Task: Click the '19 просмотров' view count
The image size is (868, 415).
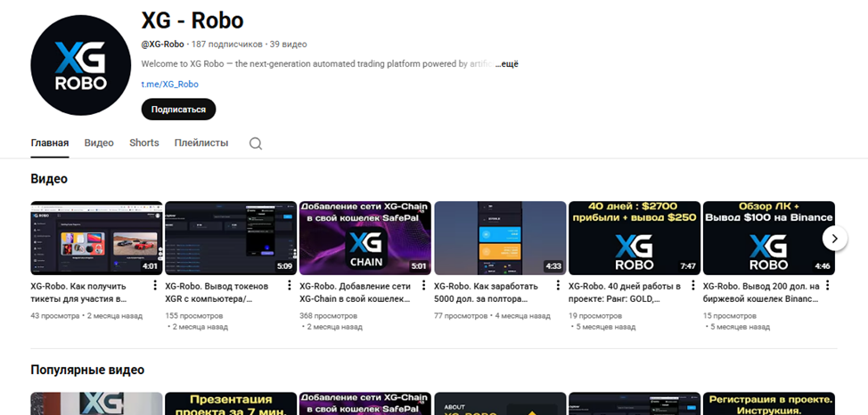Action: tap(595, 316)
